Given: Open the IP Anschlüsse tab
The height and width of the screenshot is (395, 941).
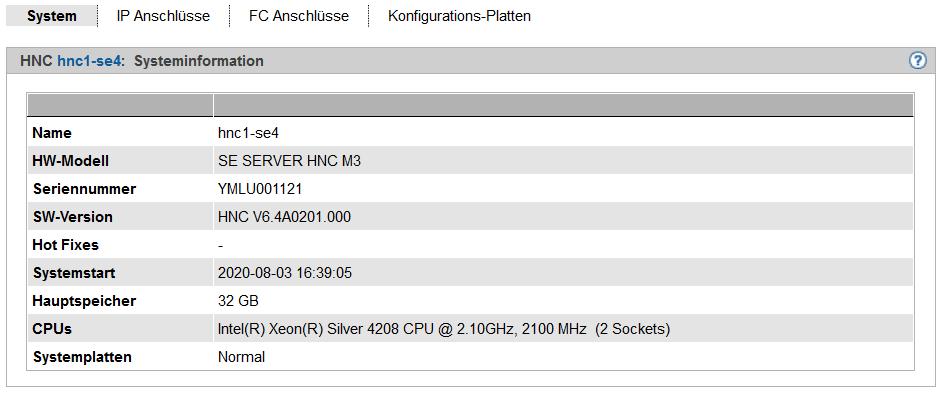Looking at the screenshot, I should (163, 16).
